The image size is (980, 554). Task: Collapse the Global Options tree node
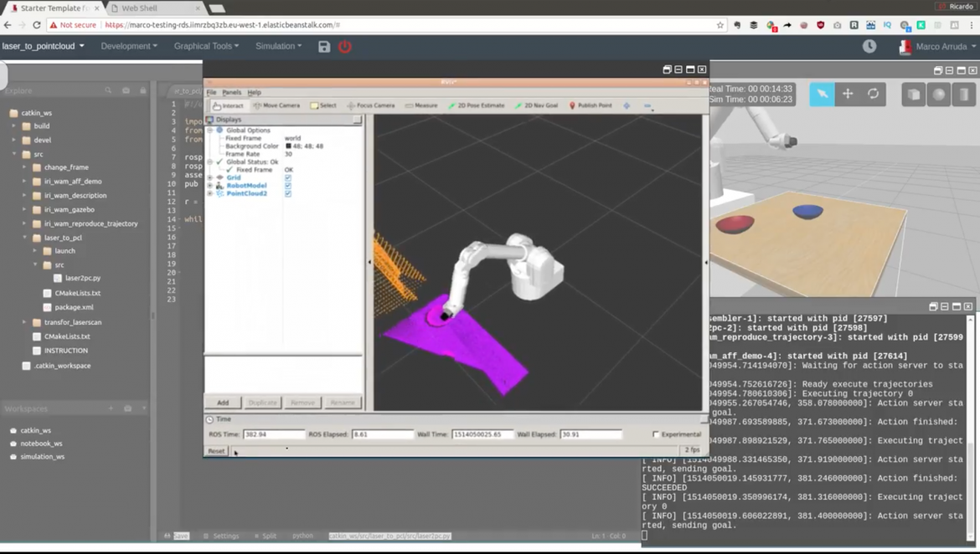(x=210, y=131)
